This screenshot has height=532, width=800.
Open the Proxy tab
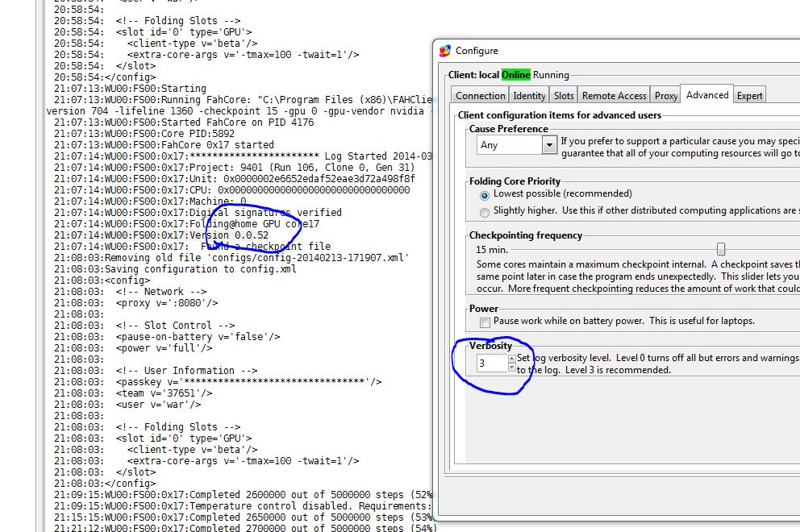666,95
